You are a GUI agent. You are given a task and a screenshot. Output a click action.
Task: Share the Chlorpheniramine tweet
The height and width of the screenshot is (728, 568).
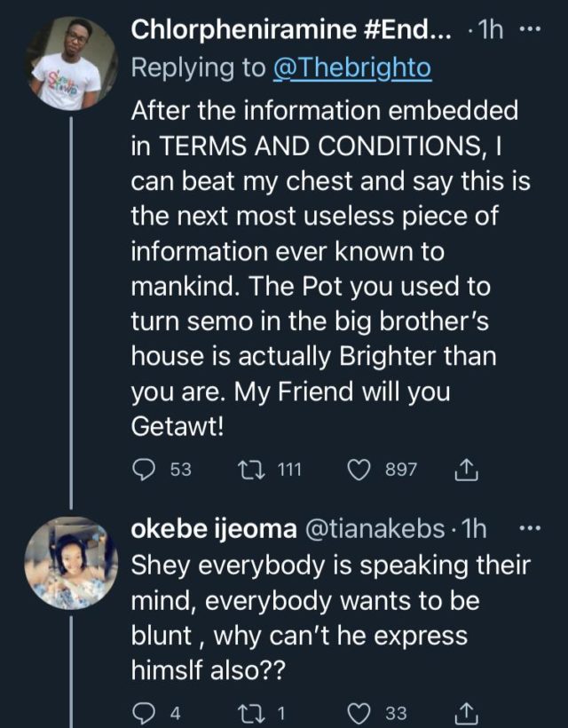pos(463,469)
